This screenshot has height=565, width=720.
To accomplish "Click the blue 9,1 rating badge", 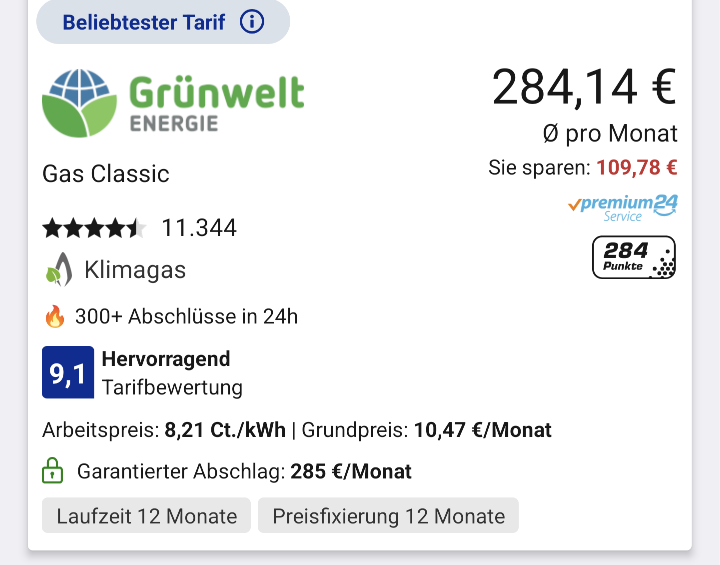I will tap(68, 373).
